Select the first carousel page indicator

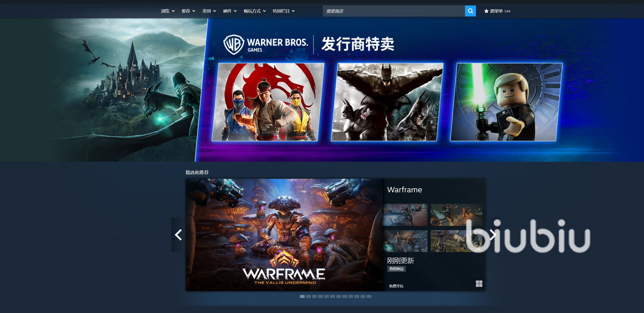[x=302, y=296]
